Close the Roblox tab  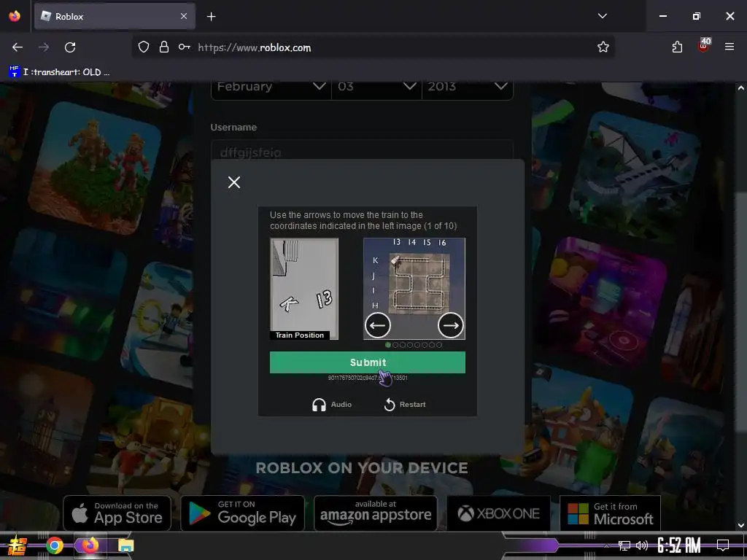(184, 16)
